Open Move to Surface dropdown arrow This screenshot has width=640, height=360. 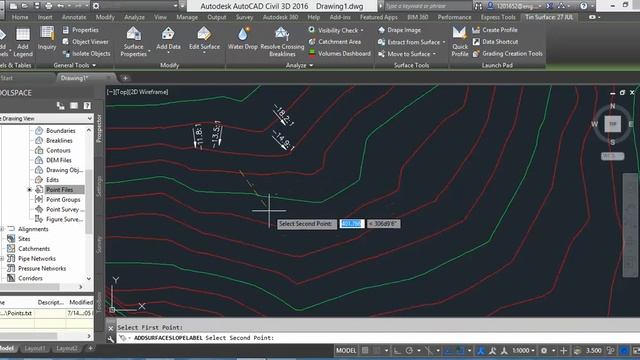pyautogui.click(x=434, y=54)
